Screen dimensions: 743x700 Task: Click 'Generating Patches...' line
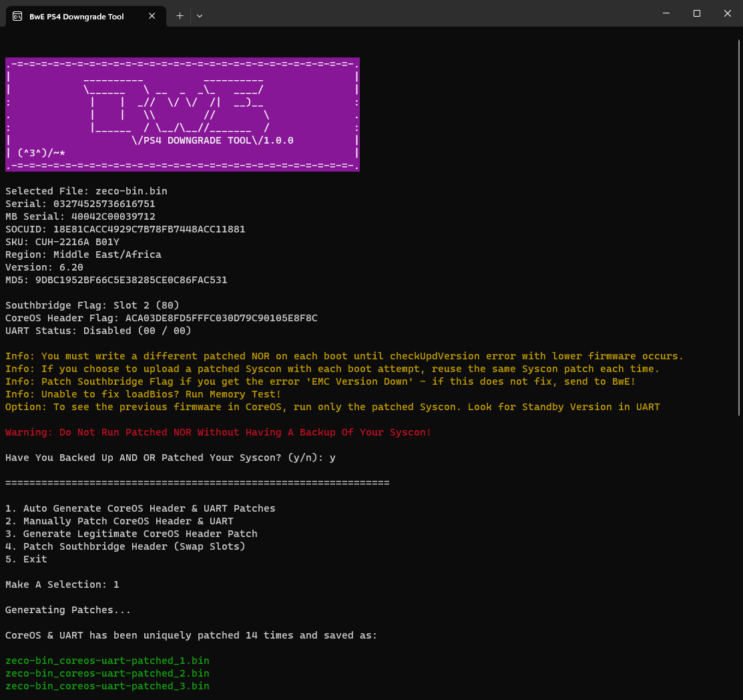click(x=68, y=610)
